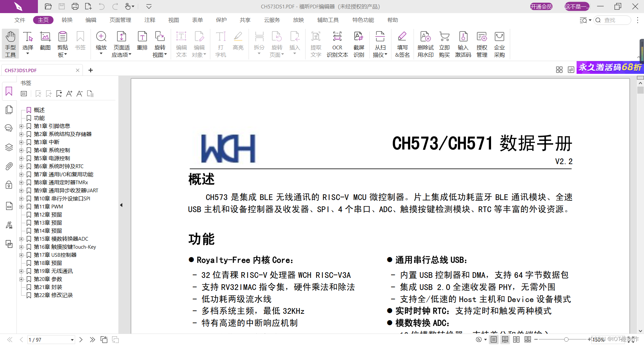Click Enterprise purchase (企业采购) icon
644x345 pixels.
[x=499, y=44]
